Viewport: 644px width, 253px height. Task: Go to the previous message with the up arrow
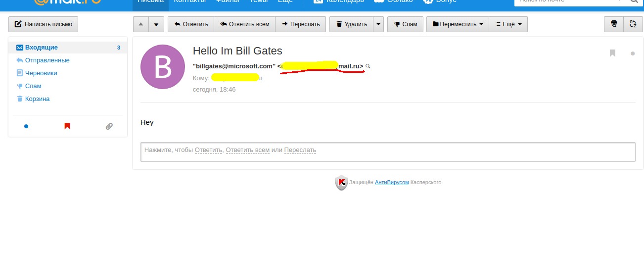pyautogui.click(x=141, y=24)
